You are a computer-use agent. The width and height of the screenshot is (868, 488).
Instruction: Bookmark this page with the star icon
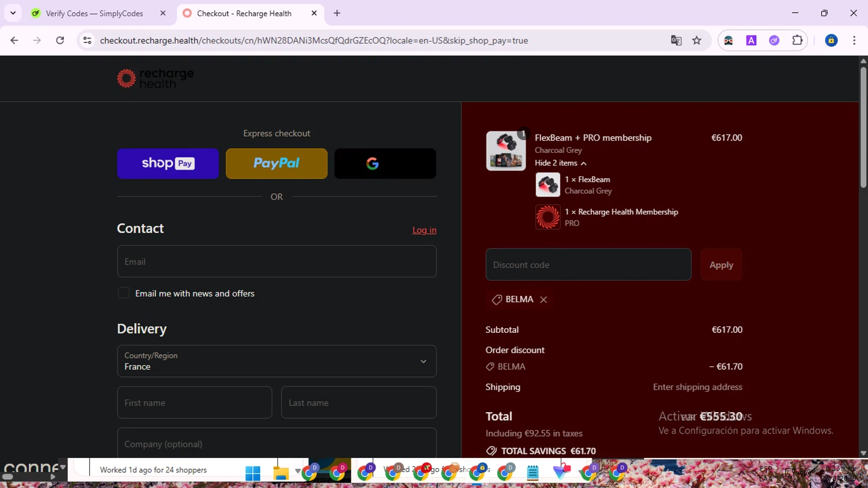[697, 41]
